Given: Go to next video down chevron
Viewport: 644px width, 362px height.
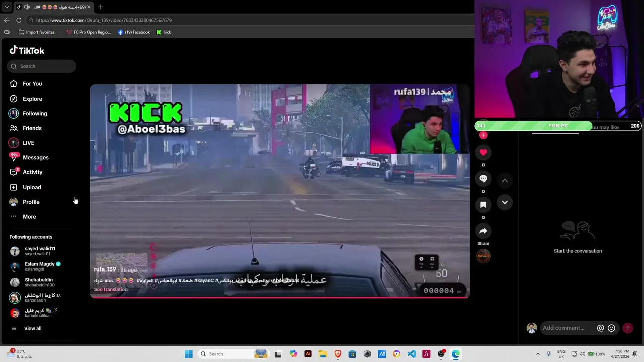Looking at the screenshot, I should click(x=505, y=202).
